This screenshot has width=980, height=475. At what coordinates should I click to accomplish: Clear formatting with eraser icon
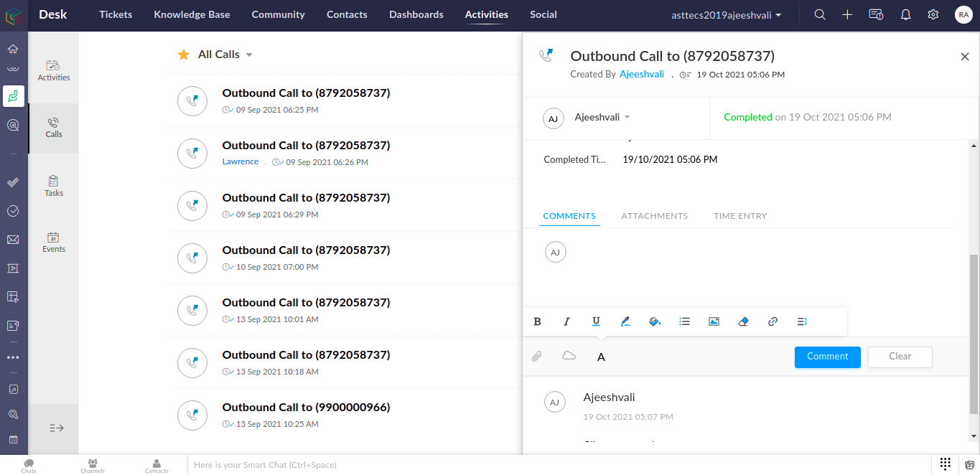click(743, 321)
